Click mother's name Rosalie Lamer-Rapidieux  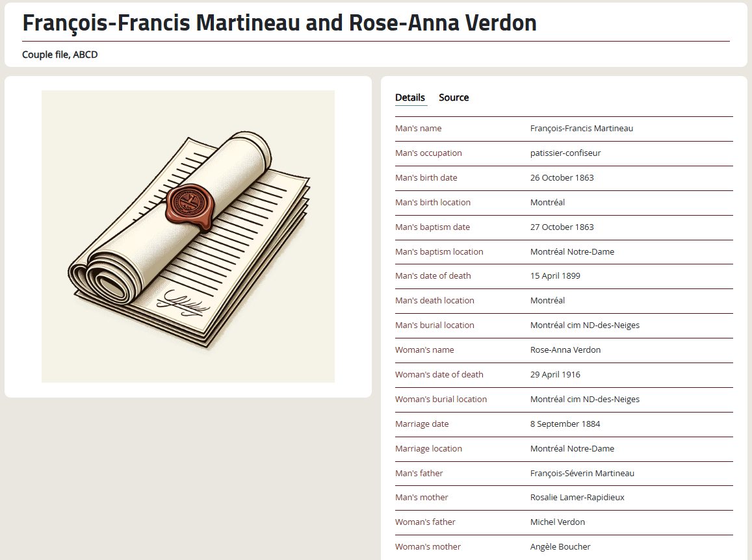577,498
